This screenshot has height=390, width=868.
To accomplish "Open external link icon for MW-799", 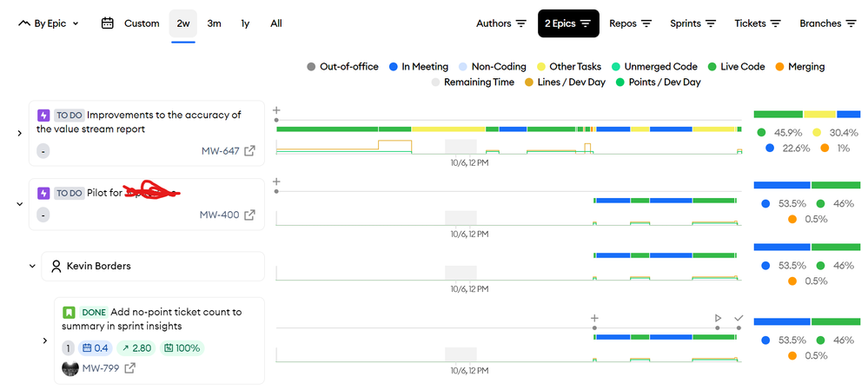I will tap(130, 368).
